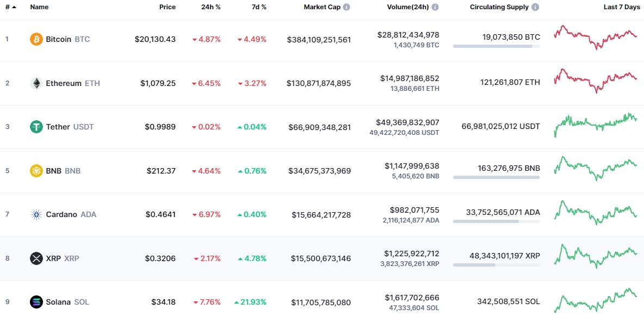Click Bitcoin's volume $28,812,434,978
The width and height of the screenshot is (644, 321).
(408, 35)
